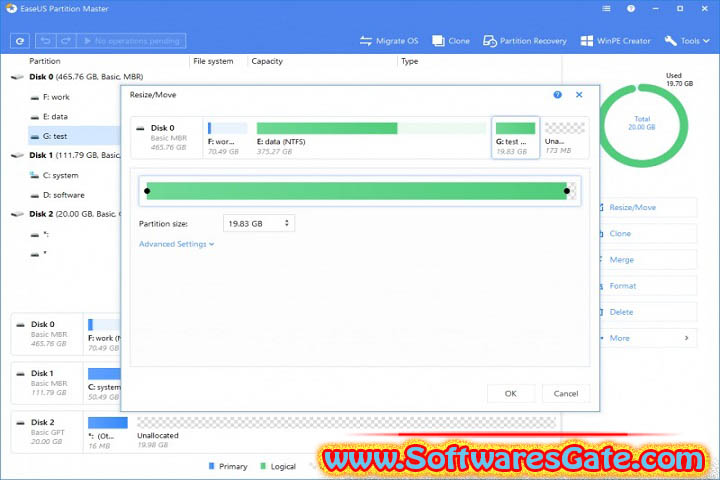Open Migrate OS tool

[389, 41]
